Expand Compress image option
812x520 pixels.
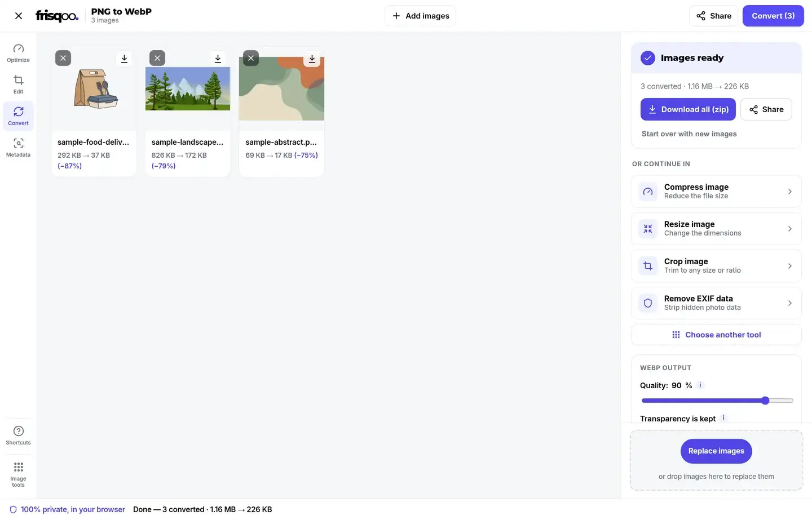(x=716, y=192)
